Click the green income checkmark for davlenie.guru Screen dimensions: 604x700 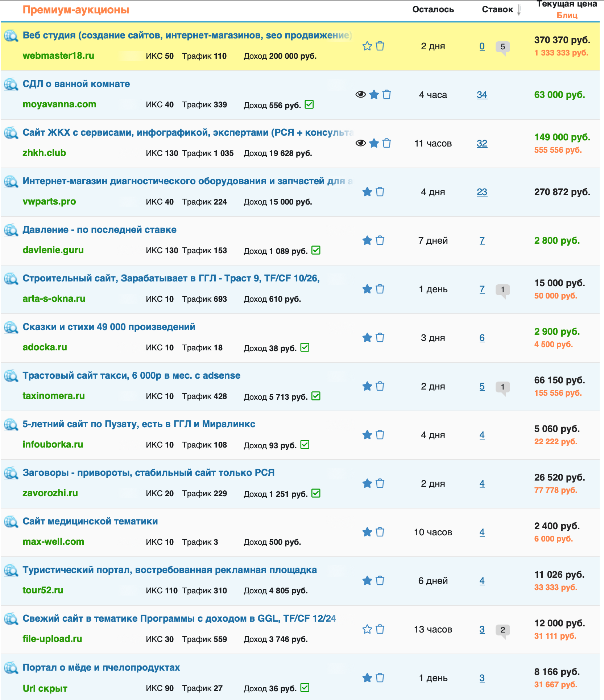[x=316, y=250]
